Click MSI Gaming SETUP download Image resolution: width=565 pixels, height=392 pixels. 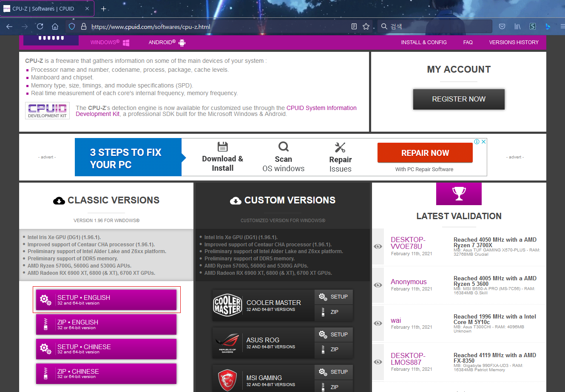click(x=334, y=372)
